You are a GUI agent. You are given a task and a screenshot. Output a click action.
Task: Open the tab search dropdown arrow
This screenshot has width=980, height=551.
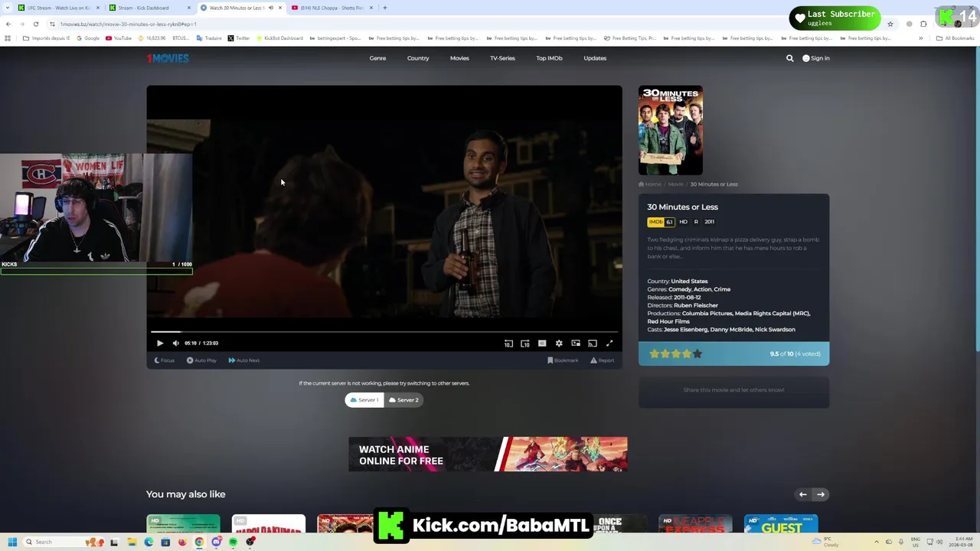8,8
